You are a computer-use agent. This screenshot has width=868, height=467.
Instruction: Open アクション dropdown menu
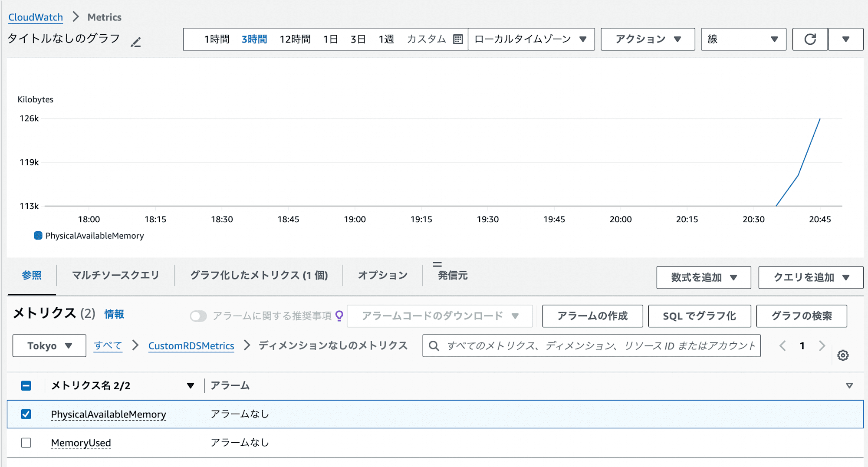coord(648,39)
